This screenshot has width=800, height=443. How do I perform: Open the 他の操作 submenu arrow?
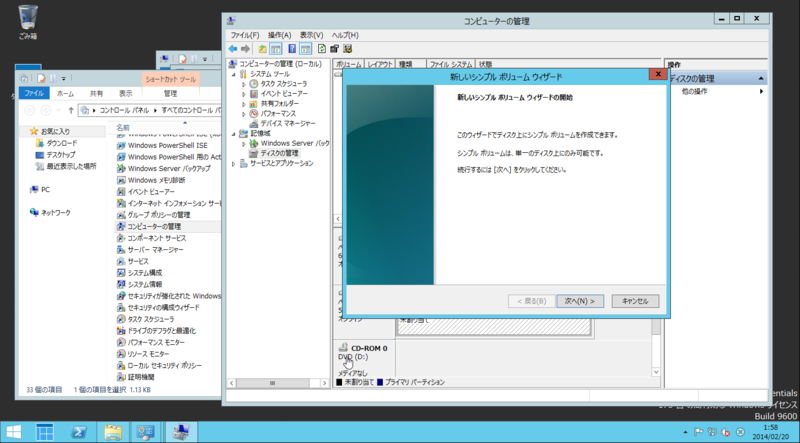coord(761,91)
